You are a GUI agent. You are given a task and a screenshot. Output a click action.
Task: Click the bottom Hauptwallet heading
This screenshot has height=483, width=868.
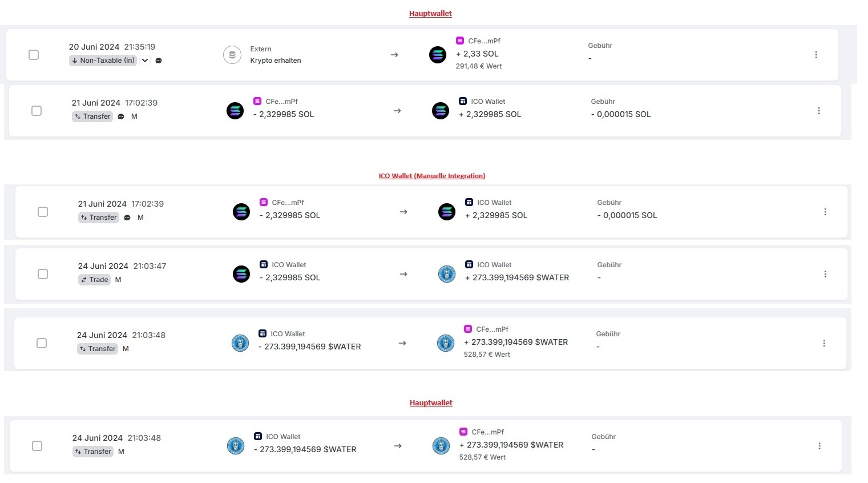pyautogui.click(x=431, y=402)
